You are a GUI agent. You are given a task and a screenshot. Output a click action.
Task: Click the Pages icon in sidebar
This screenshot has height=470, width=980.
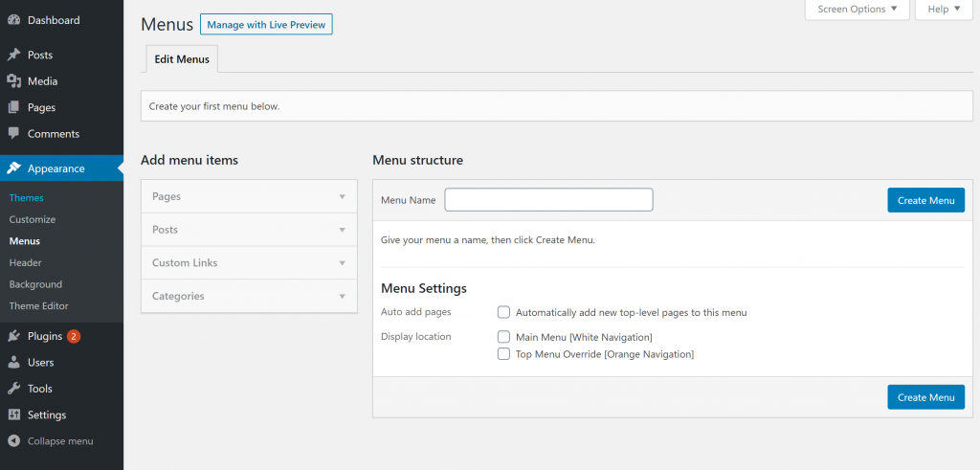tap(13, 107)
